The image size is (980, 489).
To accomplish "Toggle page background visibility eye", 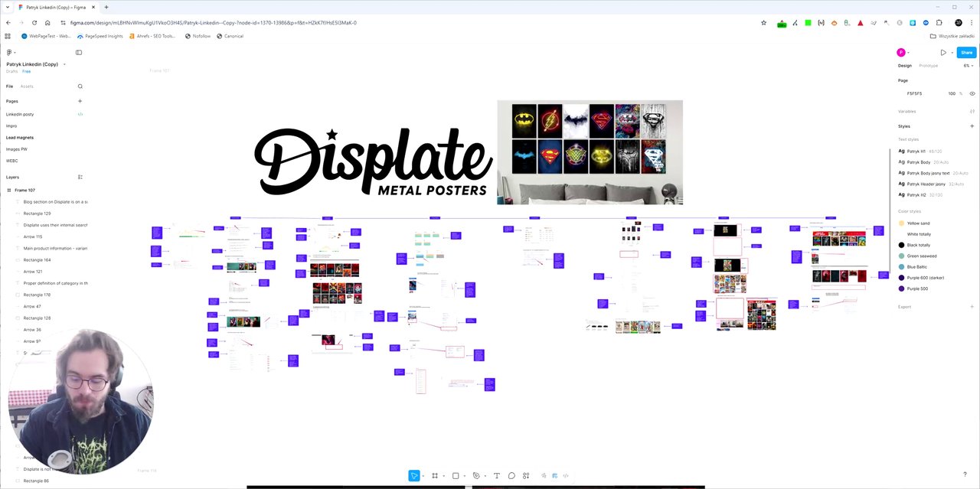I will 972,93.
